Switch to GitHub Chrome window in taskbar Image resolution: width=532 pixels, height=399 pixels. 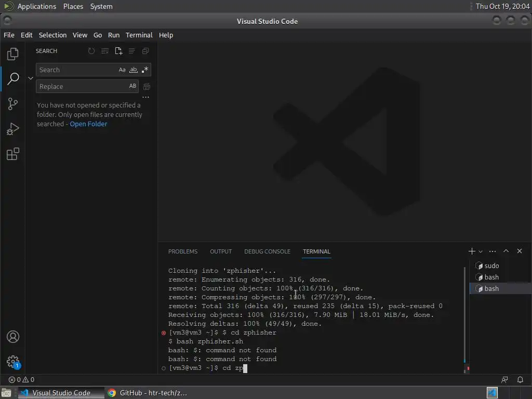pyautogui.click(x=148, y=393)
